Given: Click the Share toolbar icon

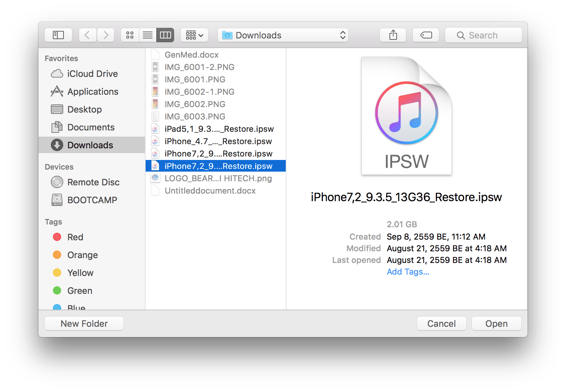Looking at the screenshot, I should pos(393,35).
